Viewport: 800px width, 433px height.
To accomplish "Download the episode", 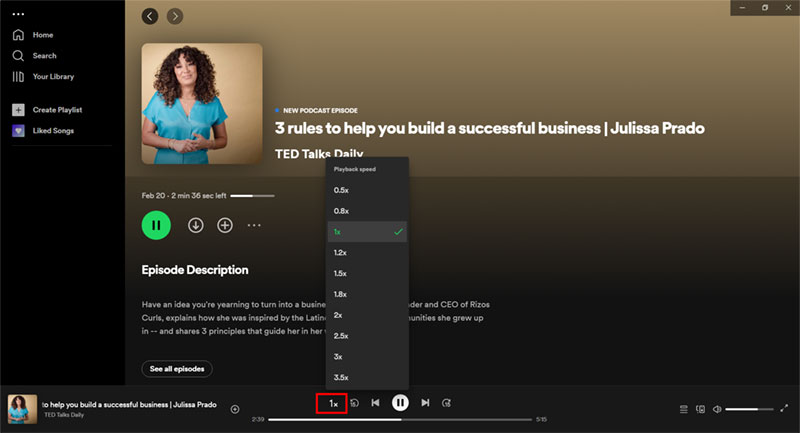I will click(x=195, y=225).
